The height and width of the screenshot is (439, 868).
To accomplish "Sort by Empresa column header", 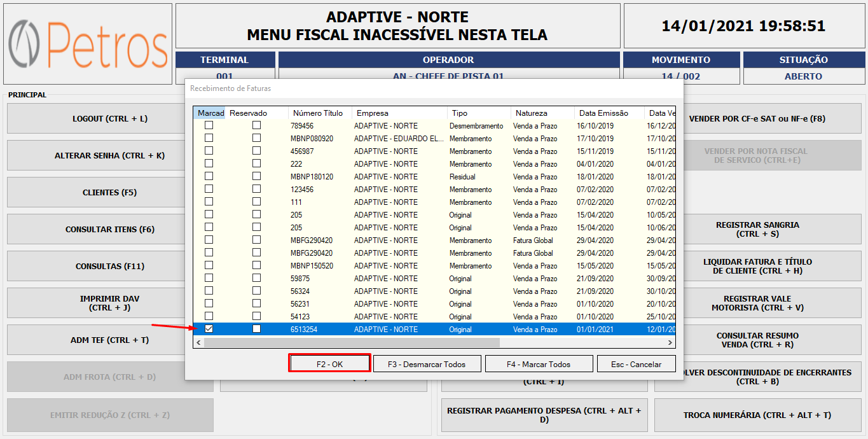I will (400, 113).
